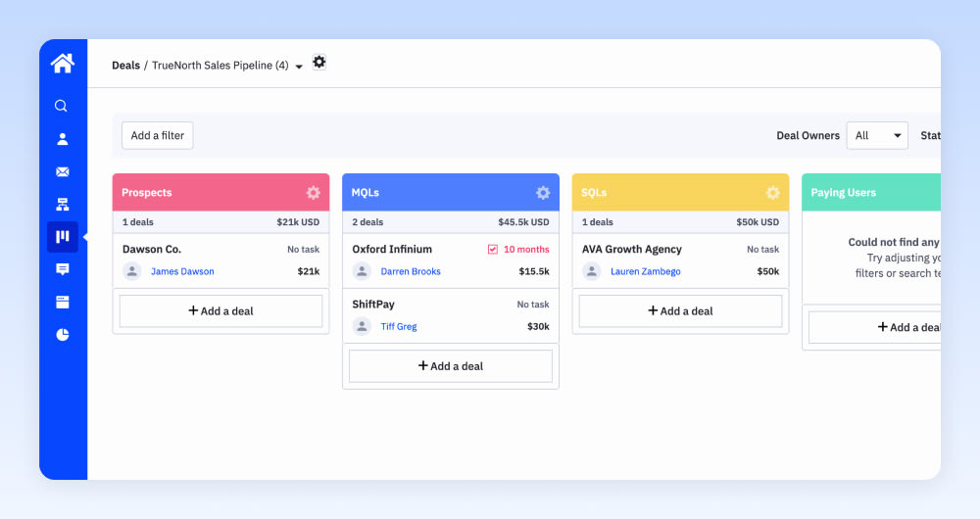Open the AVA Growth Agency deal

coord(632,249)
